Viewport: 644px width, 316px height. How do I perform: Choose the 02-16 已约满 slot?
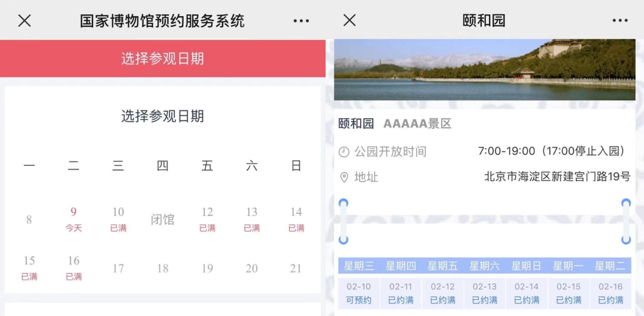611,293
